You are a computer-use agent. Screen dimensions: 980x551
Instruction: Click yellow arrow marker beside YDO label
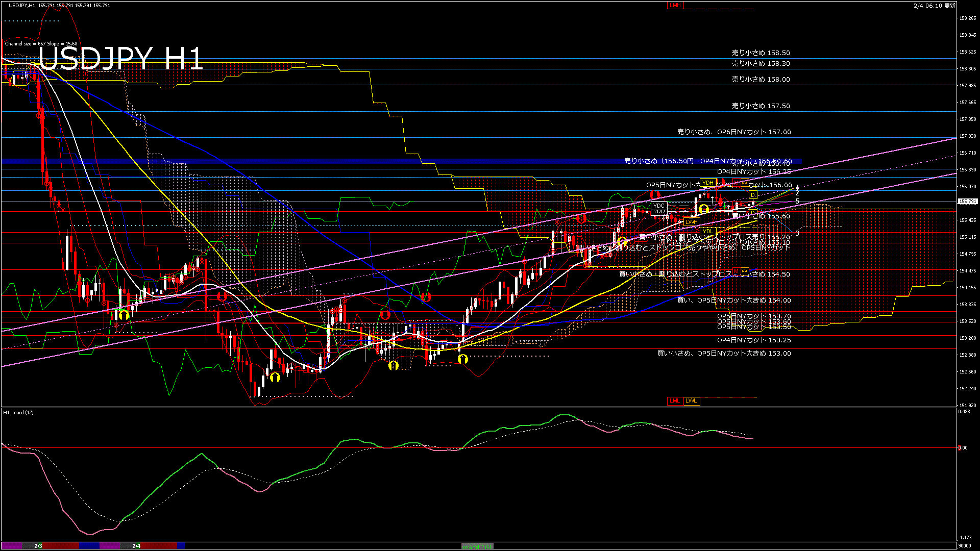click(x=704, y=209)
